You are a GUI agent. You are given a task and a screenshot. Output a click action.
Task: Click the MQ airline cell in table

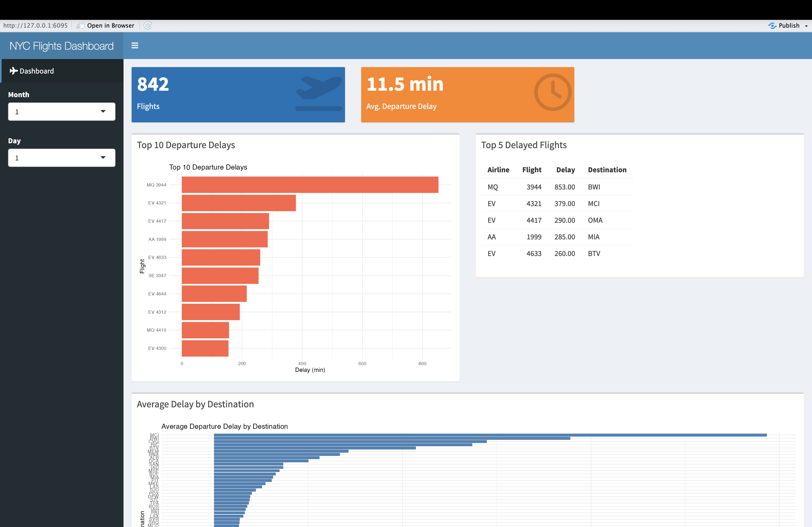(493, 187)
